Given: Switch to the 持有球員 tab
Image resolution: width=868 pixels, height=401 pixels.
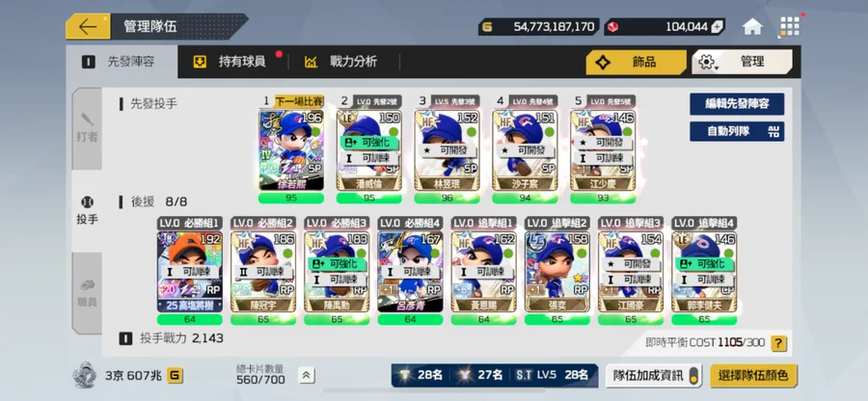Looking at the screenshot, I should click(x=233, y=62).
